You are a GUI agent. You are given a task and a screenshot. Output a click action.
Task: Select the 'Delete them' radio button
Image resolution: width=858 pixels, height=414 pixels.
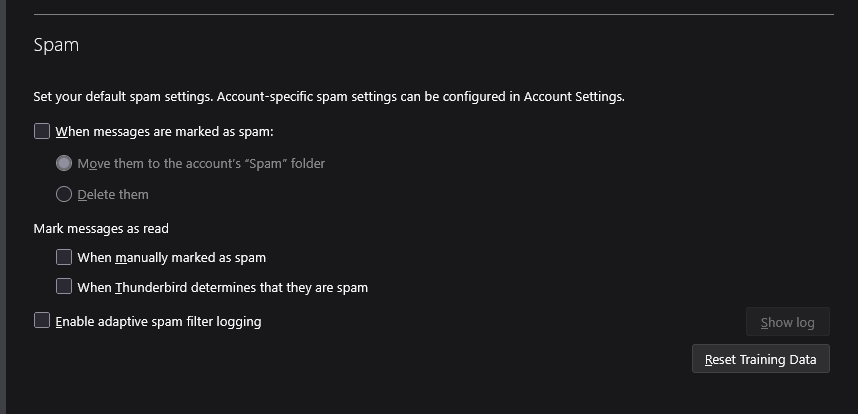(x=64, y=194)
